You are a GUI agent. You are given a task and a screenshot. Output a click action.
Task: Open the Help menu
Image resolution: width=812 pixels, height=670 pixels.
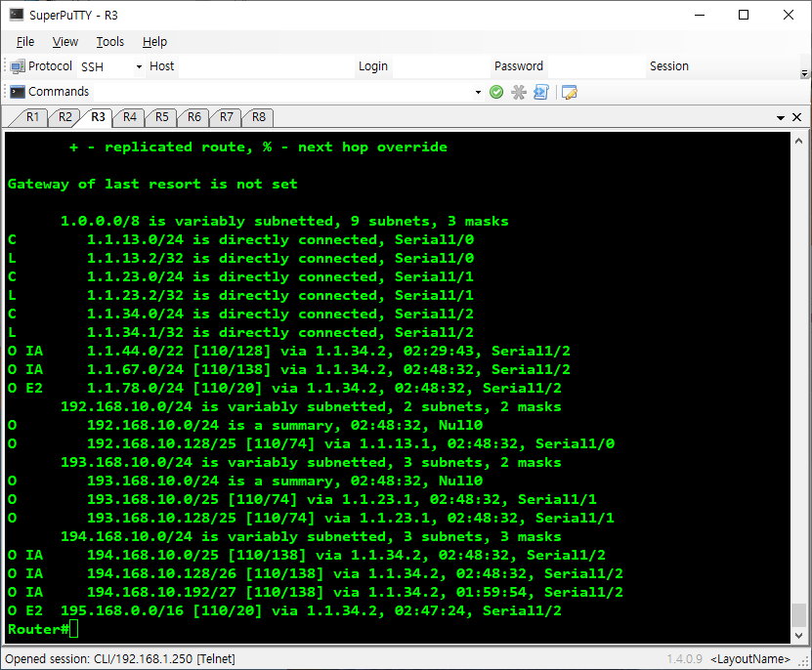click(154, 42)
